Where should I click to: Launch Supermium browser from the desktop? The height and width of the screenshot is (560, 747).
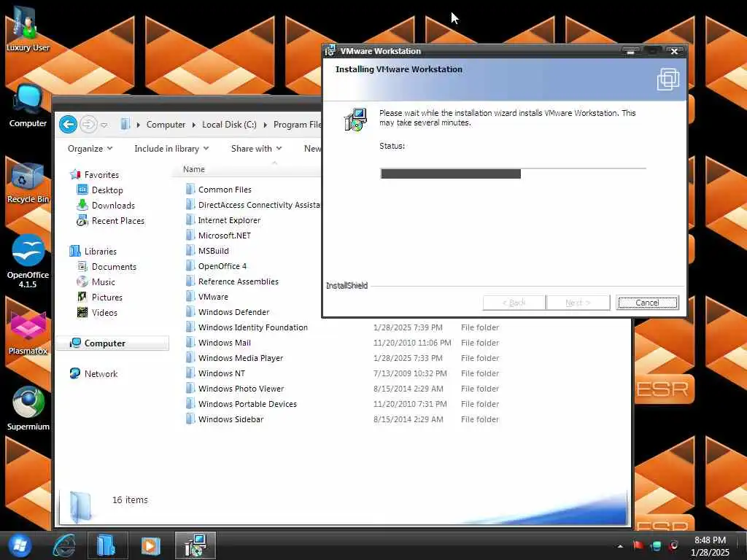28,408
